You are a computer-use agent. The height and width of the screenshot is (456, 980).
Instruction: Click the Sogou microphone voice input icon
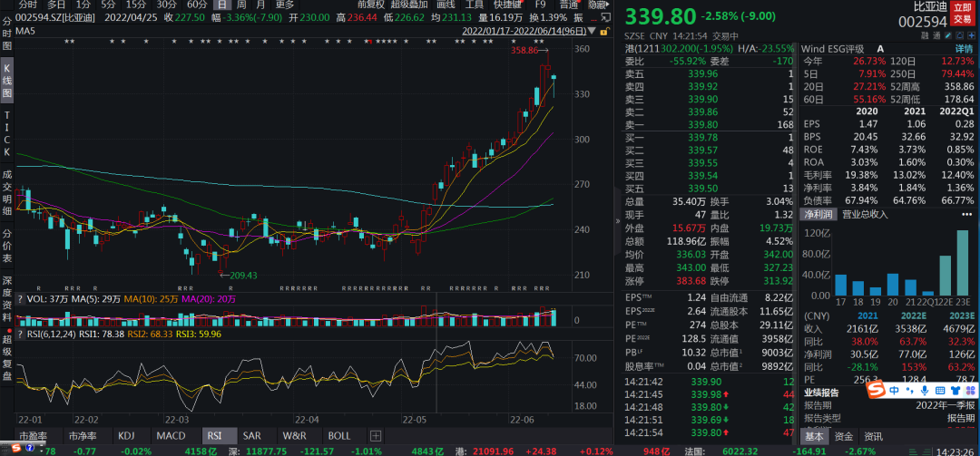[x=925, y=390]
